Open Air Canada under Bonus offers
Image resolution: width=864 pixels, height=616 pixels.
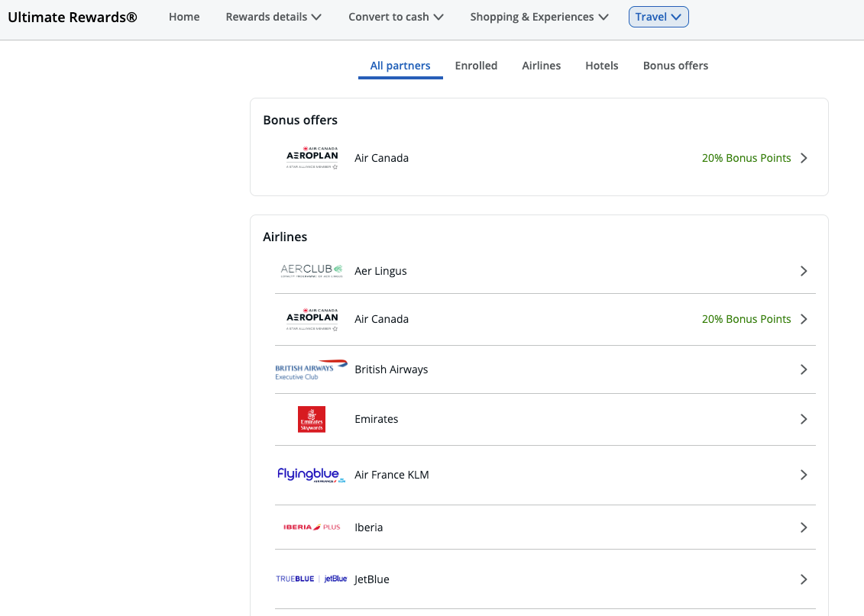[545, 158]
